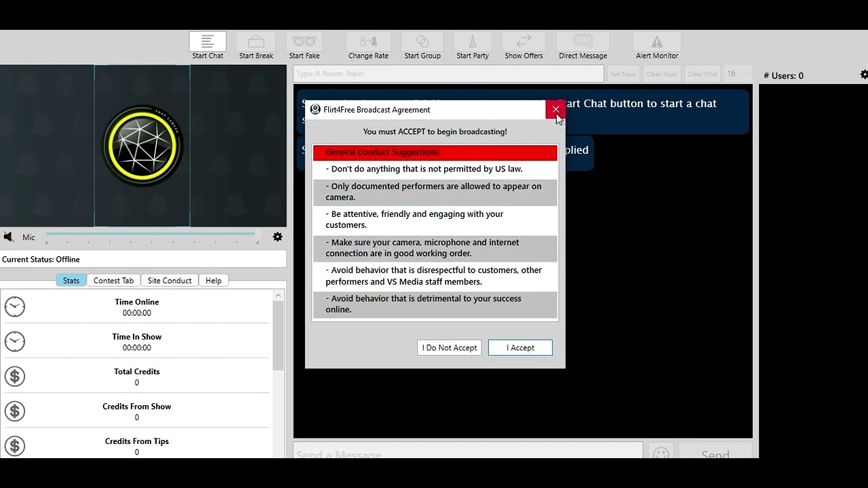Viewport: 868px width, 488px height.
Task: Open the camera settings gear under the video preview
Action: pos(277,237)
